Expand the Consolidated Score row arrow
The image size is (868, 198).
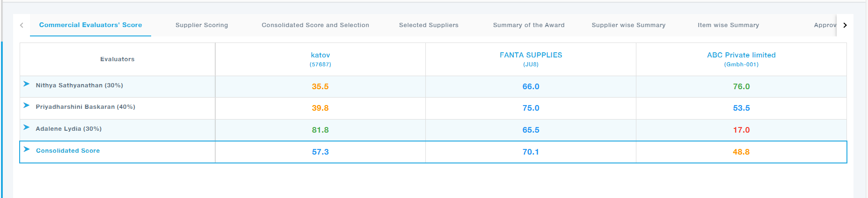27,149
